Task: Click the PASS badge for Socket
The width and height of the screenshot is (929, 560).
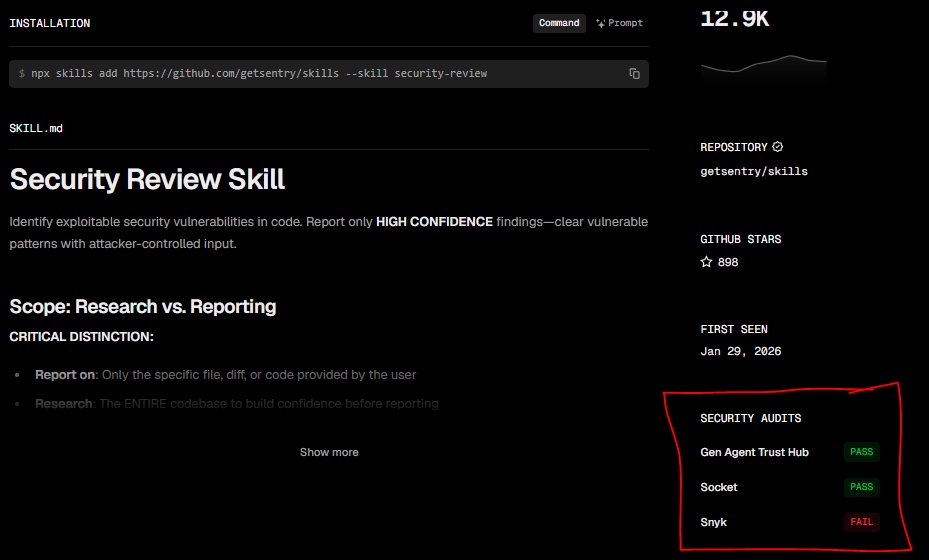Action: click(x=861, y=487)
